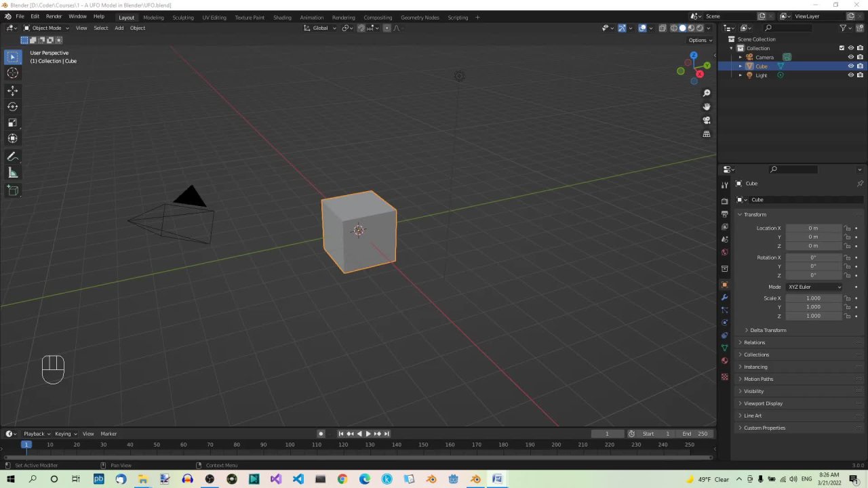Choose the Measure tool
The height and width of the screenshot is (488, 868).
pyautogui.click(x=12, y=173)
